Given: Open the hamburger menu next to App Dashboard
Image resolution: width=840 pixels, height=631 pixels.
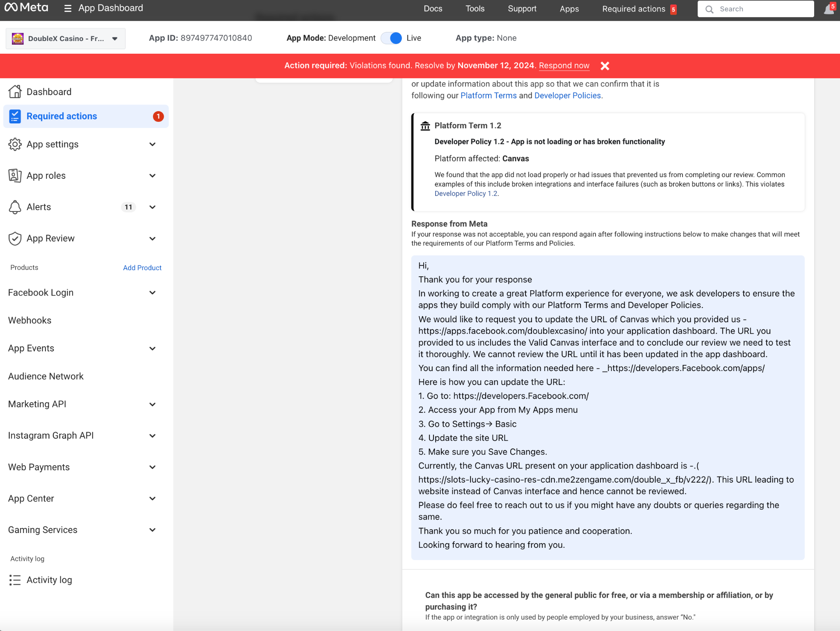Looking at the screenshot, I should [x=68, y=9].
